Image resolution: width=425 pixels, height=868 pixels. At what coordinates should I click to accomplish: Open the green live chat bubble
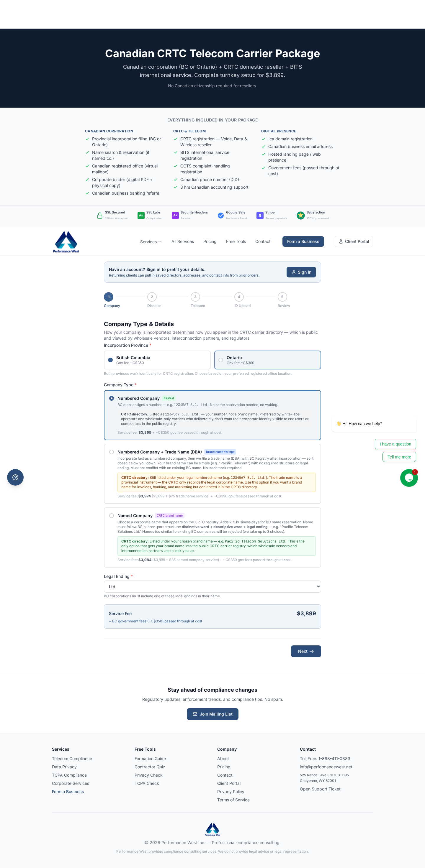click(x=408, y=478)
